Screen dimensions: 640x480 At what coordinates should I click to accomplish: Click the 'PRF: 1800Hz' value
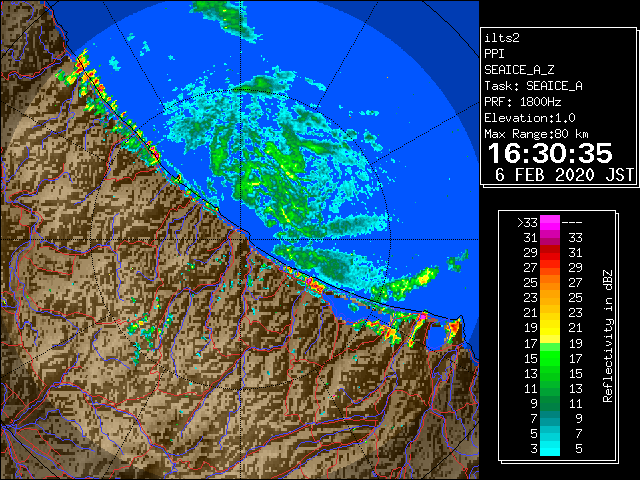click(x=522, y=102)
